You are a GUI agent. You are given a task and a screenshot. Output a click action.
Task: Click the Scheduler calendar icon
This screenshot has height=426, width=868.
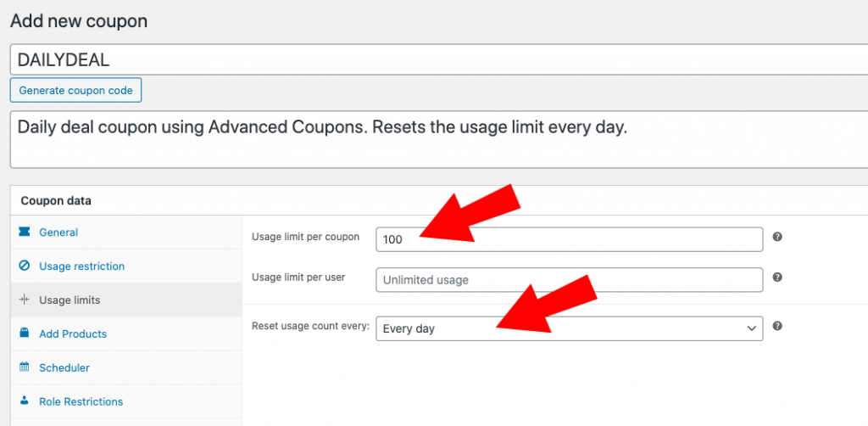(x=24, y=368)
